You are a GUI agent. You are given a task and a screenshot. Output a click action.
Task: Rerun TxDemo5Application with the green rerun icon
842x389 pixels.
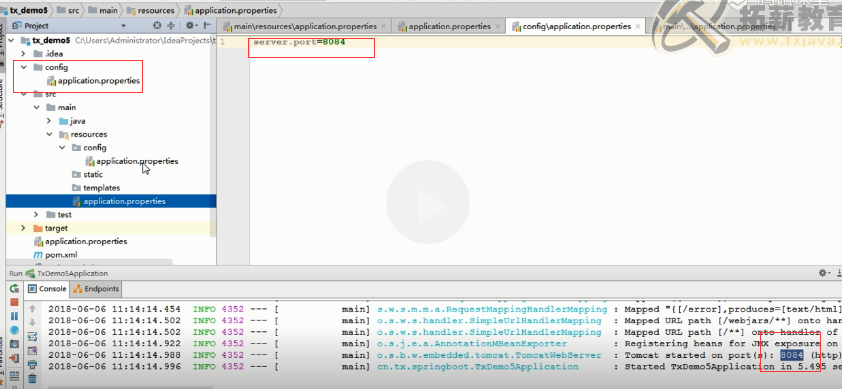click(x=14, y=289)
